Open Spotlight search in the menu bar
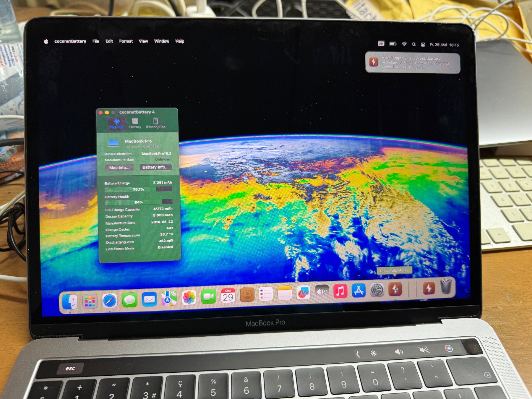 (x=414, y=44)
